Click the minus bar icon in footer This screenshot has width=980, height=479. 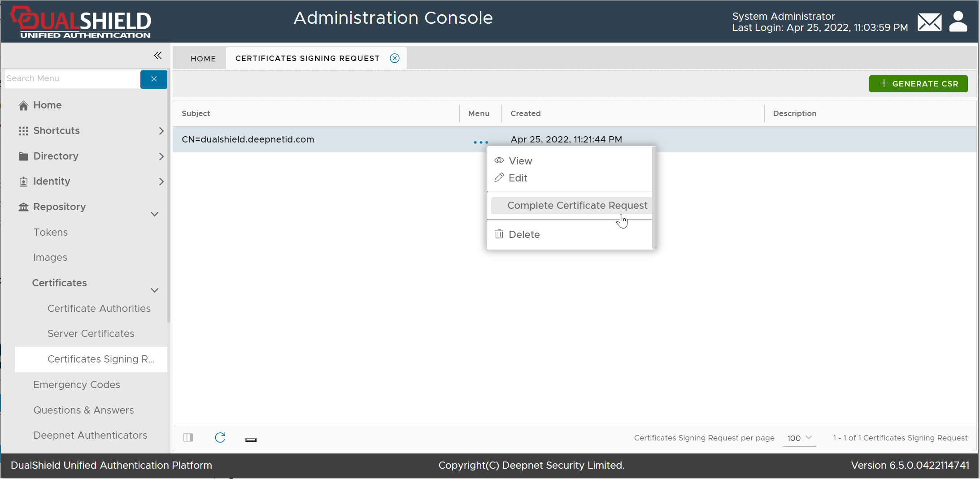[251, 440]
